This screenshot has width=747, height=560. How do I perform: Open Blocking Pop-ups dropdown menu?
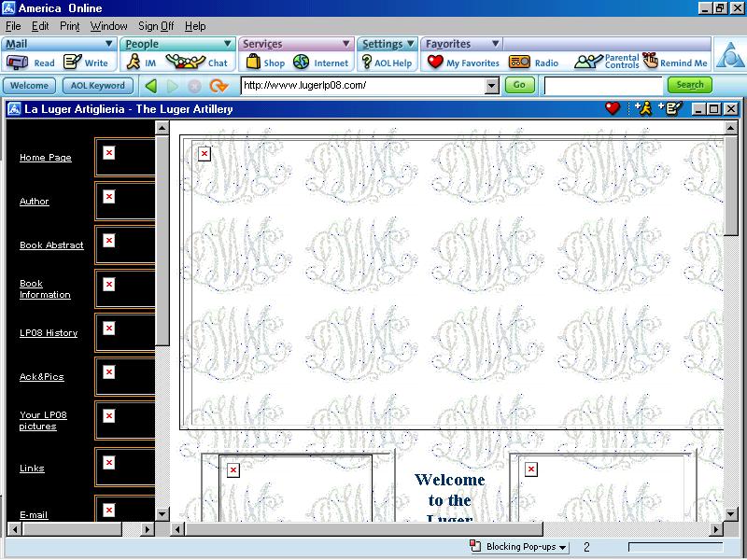tap(564, 548)
